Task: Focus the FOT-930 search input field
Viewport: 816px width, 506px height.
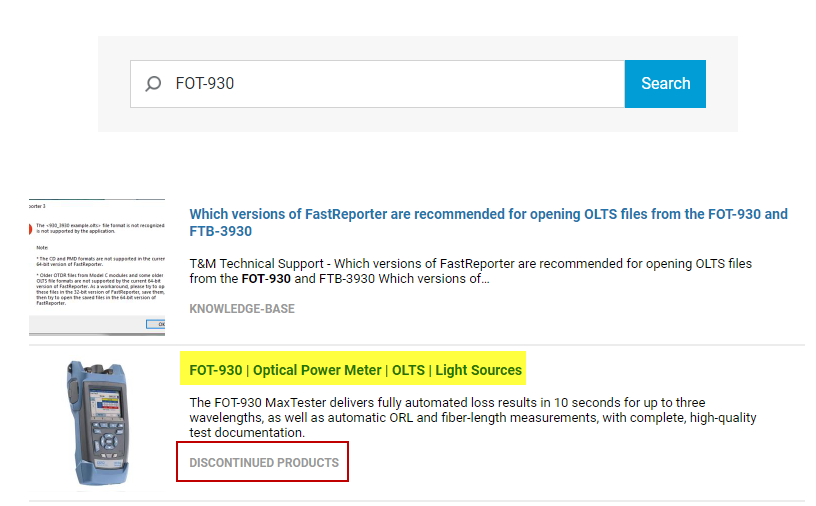Action: 377,84
